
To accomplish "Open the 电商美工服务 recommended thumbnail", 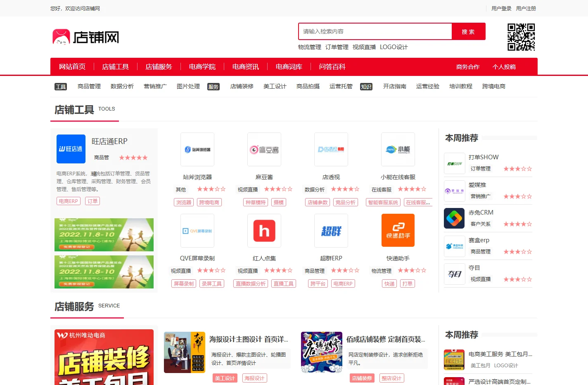I will [454, 360].
